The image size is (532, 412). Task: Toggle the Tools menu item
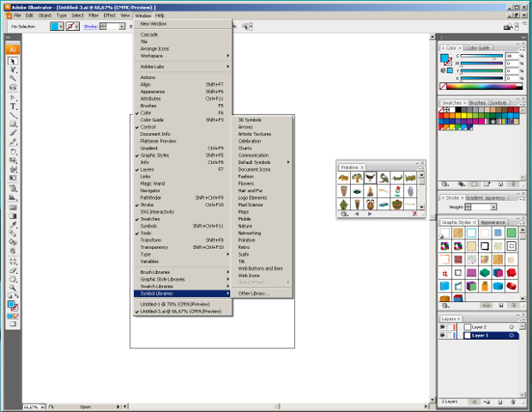183,233
